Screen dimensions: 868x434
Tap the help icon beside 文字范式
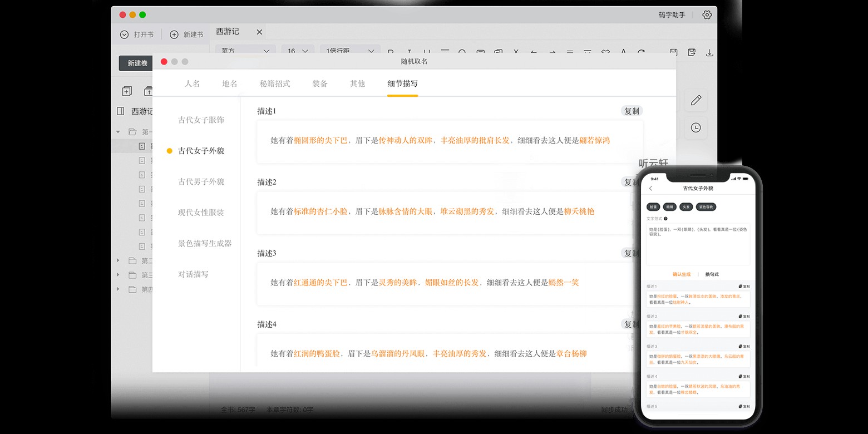click(x=665, y=219)
